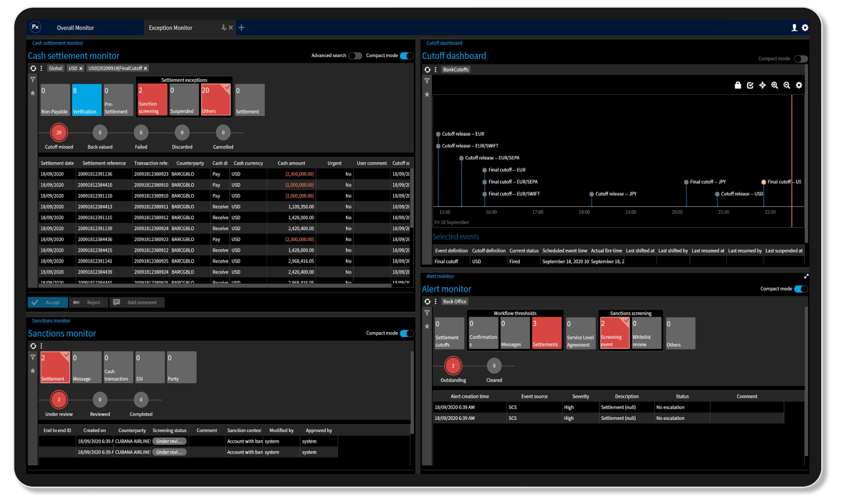
Task: Select the lock icon in Cutoff dashboard toolbar
Action: tap(738, 85)
